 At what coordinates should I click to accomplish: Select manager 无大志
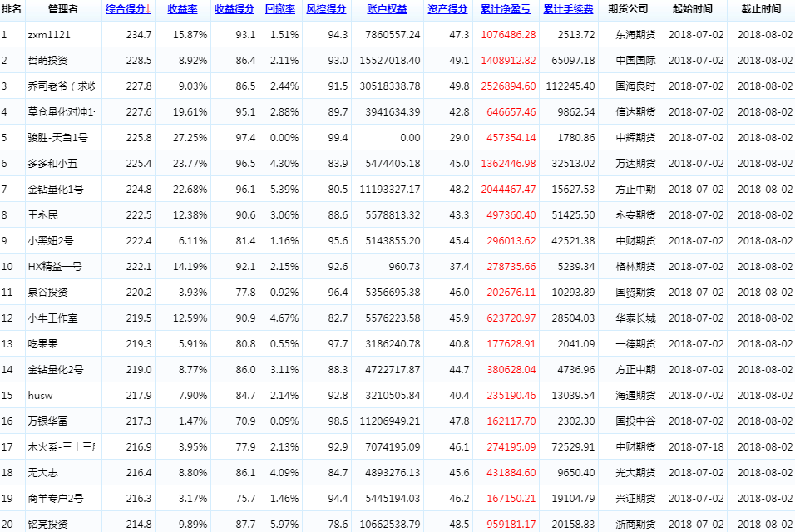click(43, 473)
